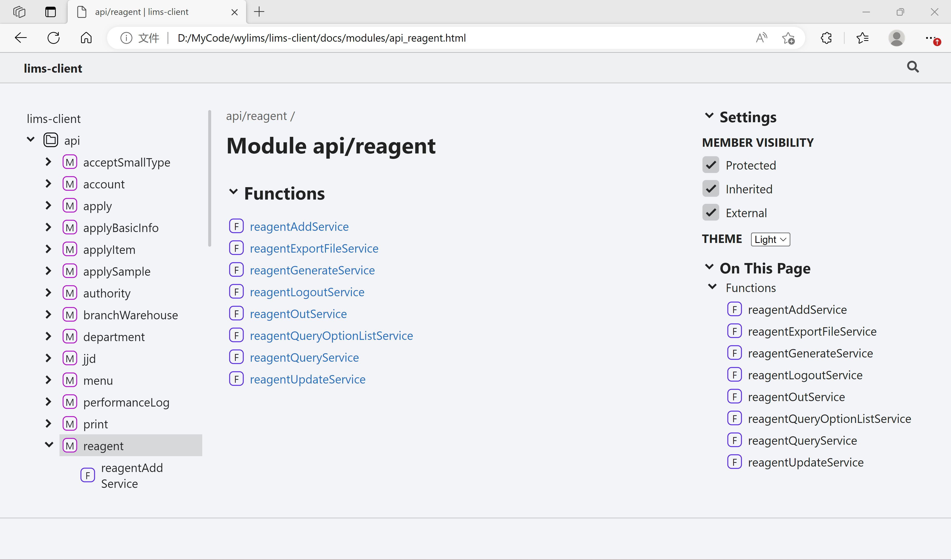Click the user profile avatar icon
951x560 pixels.
pyautogui.click(x=896, y=38)
